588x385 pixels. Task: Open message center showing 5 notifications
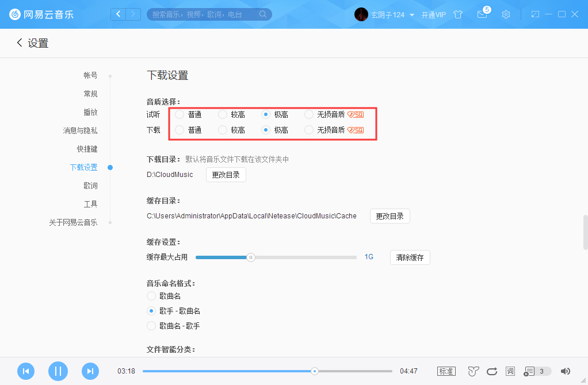[x=483, y=14]
